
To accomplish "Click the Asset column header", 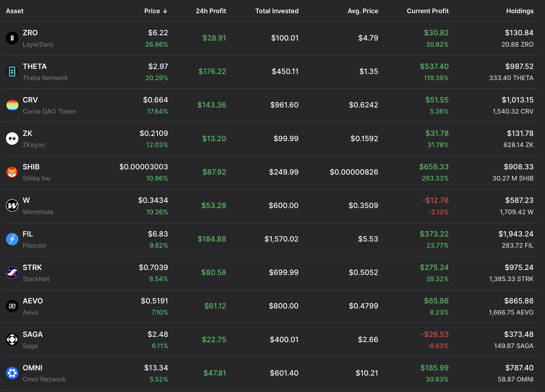I will (x=15, y=11).
